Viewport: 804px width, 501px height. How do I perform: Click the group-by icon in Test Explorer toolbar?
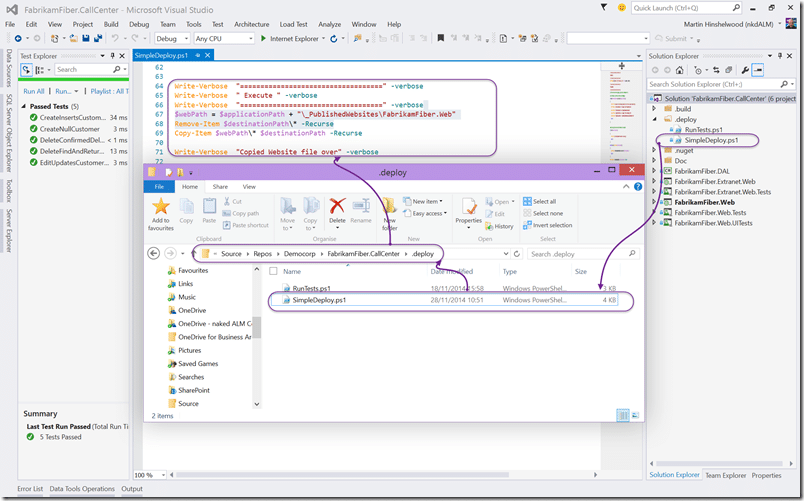(x=39, y=70)
